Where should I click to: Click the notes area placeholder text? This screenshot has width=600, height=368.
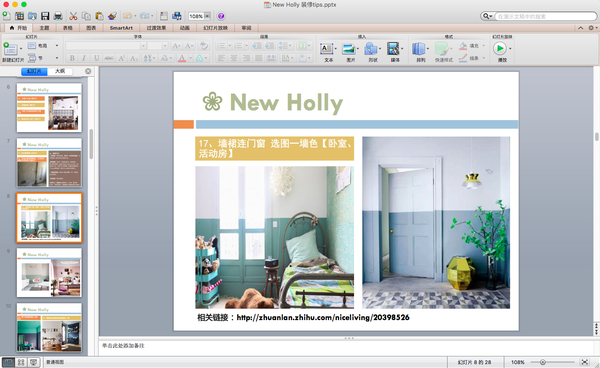click(123, 346)
